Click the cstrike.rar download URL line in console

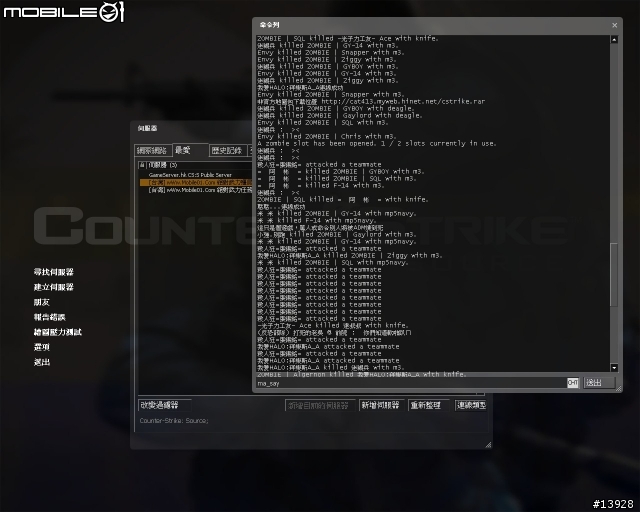(x=371, y=102)
